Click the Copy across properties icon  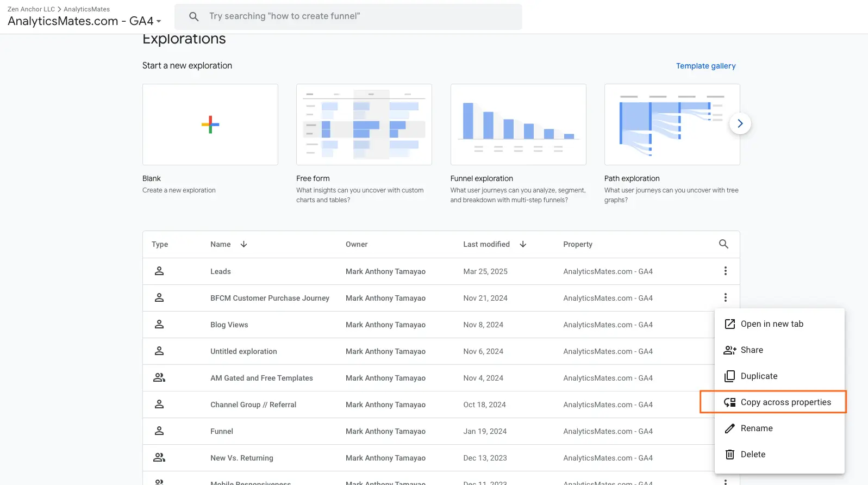tap(730, 402)
